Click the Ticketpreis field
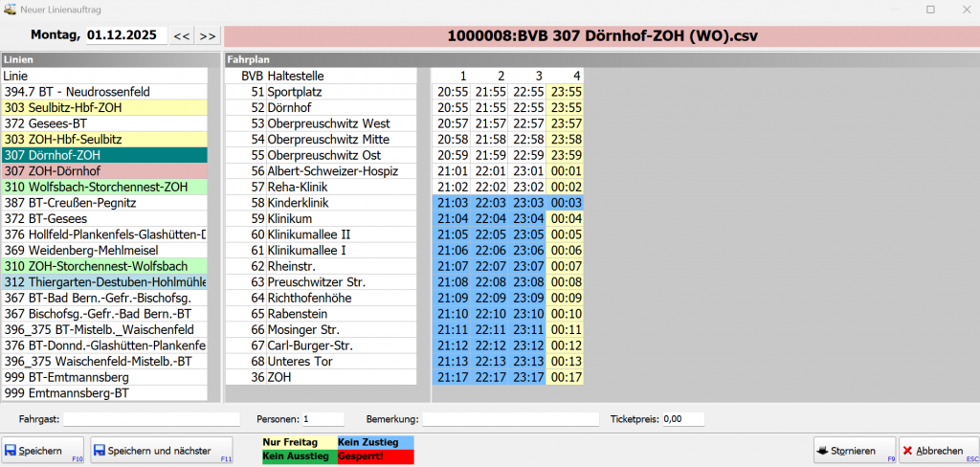This screenshot has height=467, width=980. [x=682, y=419]
